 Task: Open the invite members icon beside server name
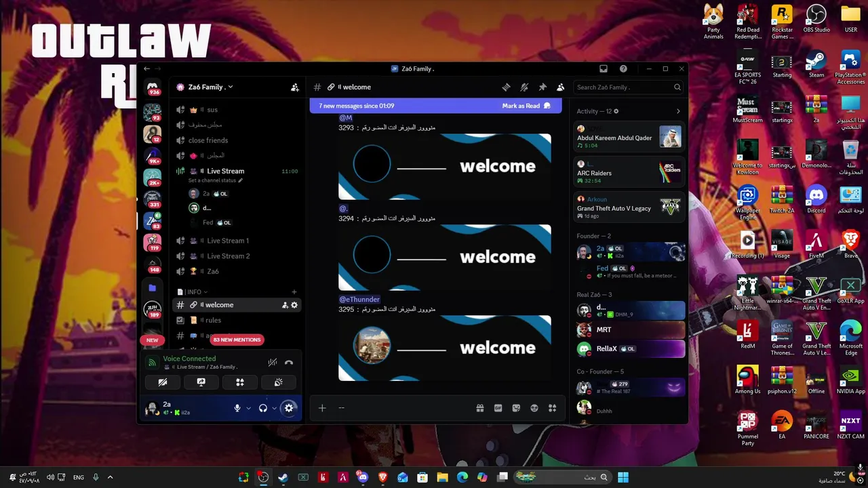[x=294, y=87]
